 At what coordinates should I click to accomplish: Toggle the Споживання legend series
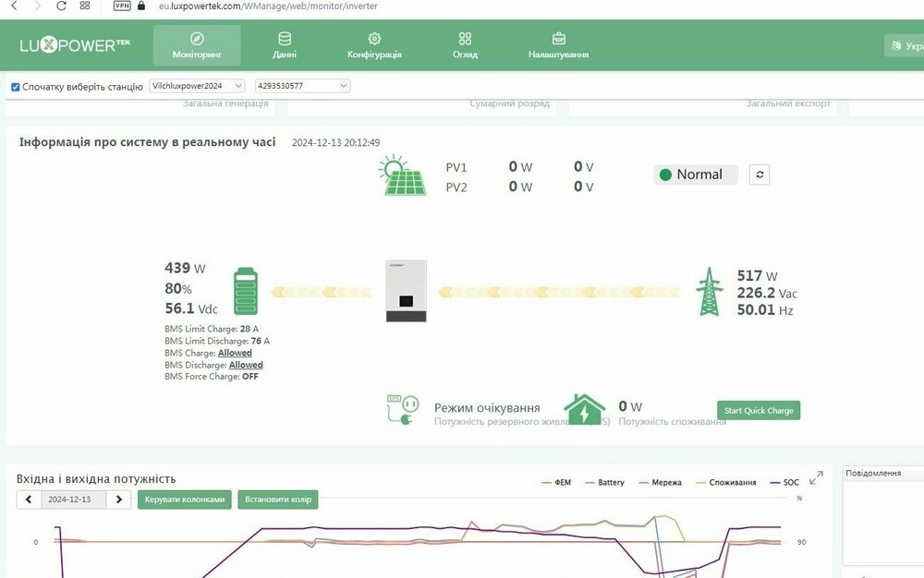726,482
